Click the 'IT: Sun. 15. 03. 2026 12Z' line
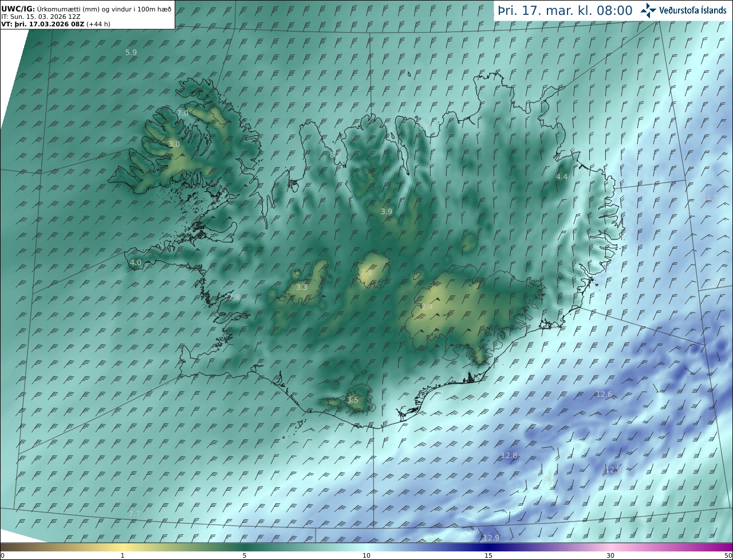Viewport: 733px width, 560px height. 41,17
